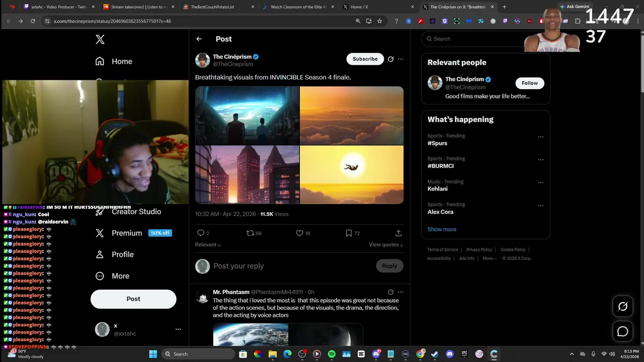Switch to the TheBestCouchPotatoList tab
The image size is (644, 362).
217,7
